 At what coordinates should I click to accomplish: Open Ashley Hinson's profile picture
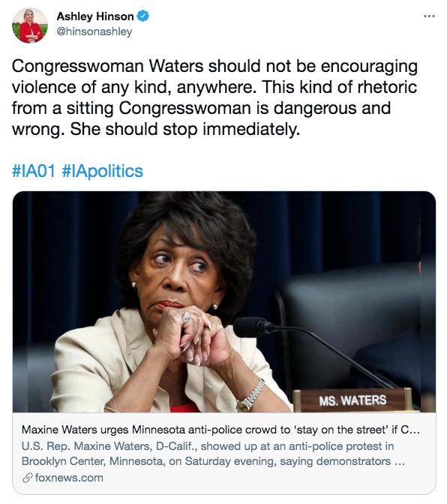coord(29,25)
